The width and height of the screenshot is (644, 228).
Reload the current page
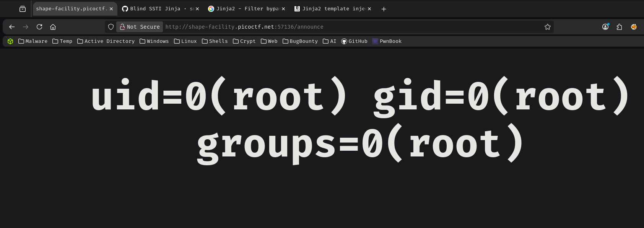39,27
